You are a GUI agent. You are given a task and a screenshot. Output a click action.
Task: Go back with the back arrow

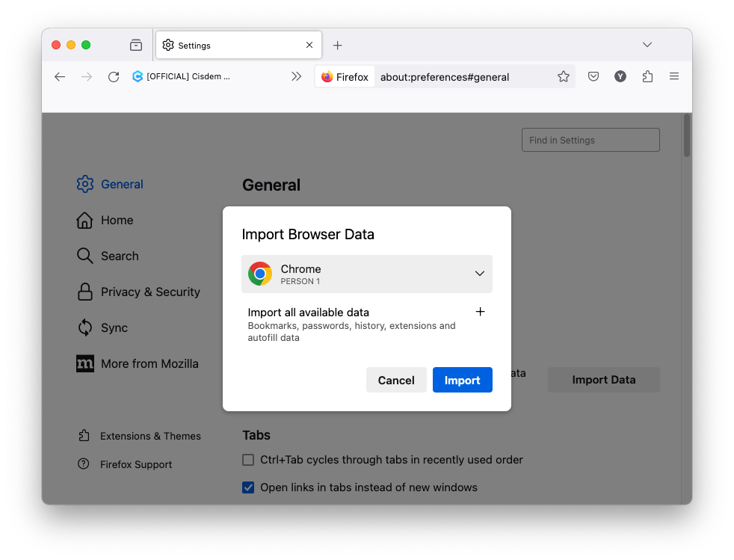pyautogui.click(x=61, y=77)
